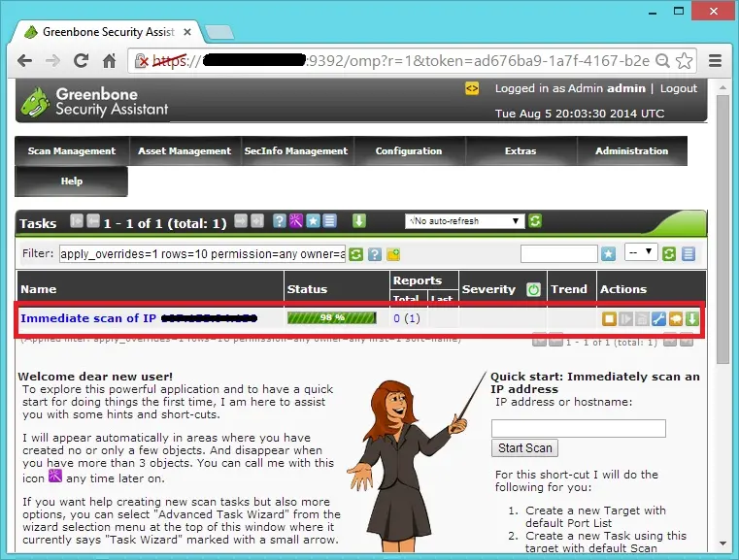Image resolution: width=739 pixels, height=560 pixels.
Task: Export the scan task with green arrow
Action: coord(691,319)
